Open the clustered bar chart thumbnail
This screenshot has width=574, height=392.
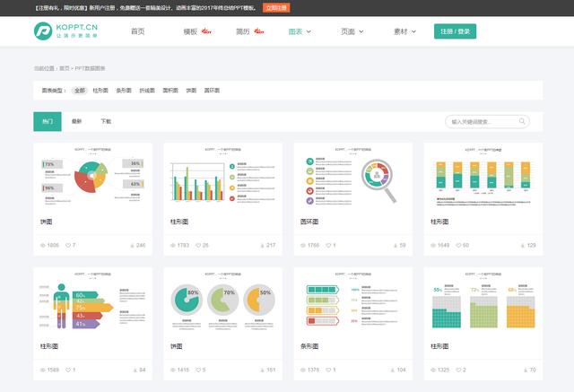pyautogui.click(x=223, y=177)
